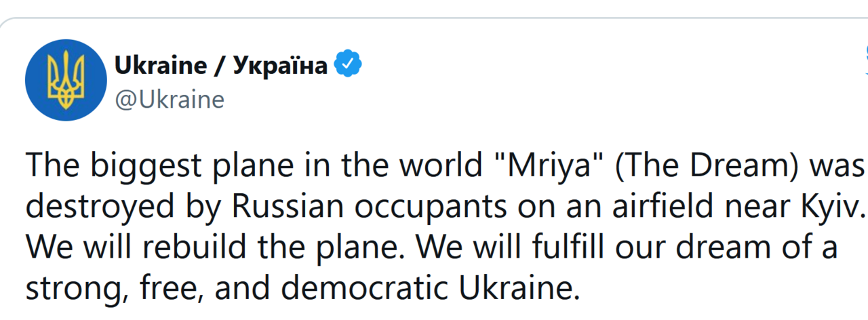This screenshot has height=320, width=868.
Task: Click the blue verified checkmark badge
Action: click(349, 65)
